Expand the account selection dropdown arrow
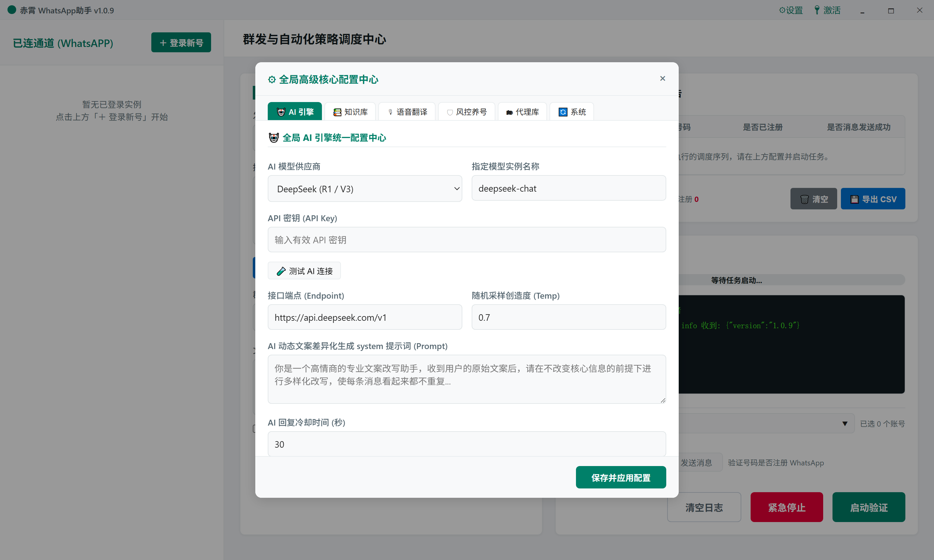This screenshot has width=934, height=560. coord(845,424)
